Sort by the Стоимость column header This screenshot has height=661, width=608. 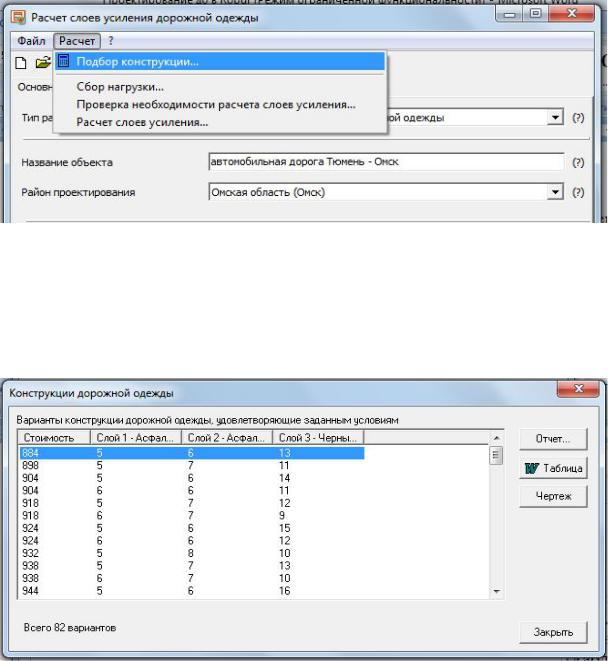pyautogui.click(x=54, y=438)
